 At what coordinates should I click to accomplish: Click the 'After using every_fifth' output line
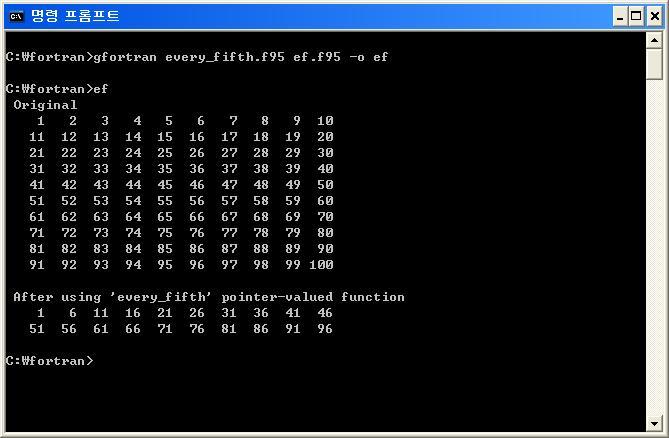(209, 297)
